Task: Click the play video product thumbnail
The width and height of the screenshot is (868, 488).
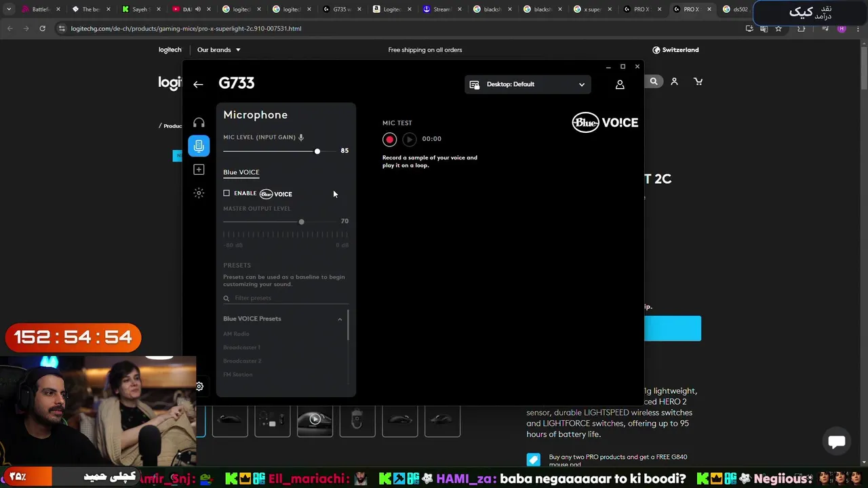Action: [x=315, y=420]
